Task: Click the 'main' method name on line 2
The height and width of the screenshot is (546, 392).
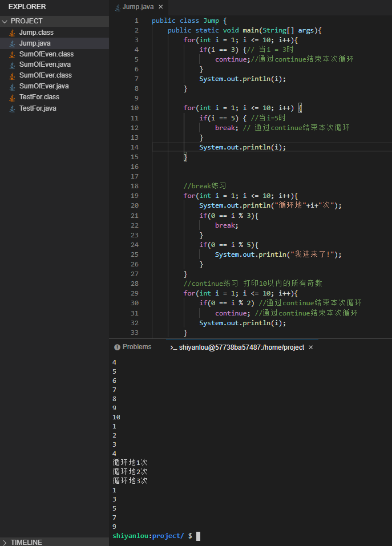Action: click(x=250, y=30)
